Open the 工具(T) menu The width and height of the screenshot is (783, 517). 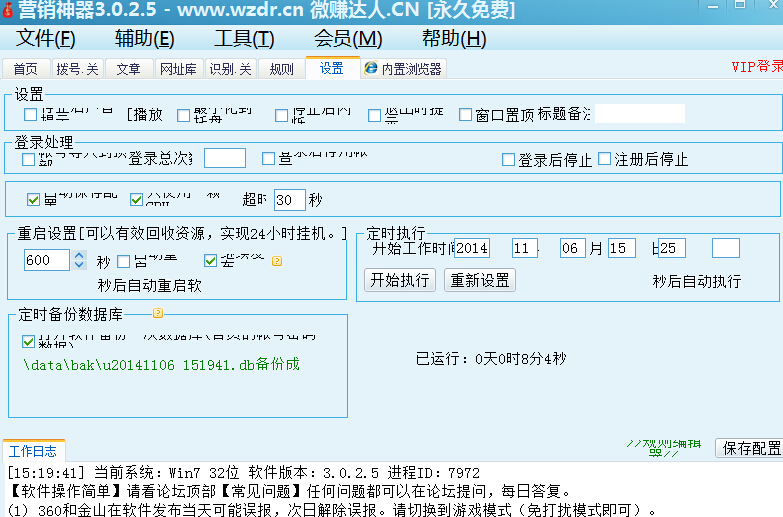click(x=244, y=38)
